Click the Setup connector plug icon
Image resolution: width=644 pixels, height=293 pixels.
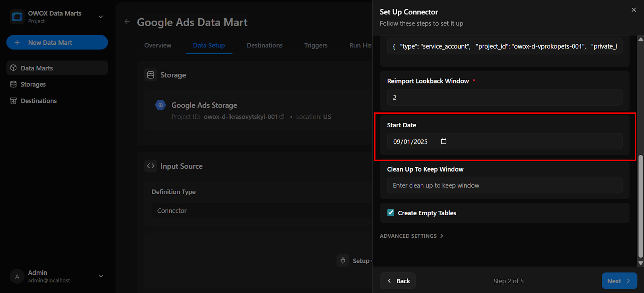click(343, 260)
